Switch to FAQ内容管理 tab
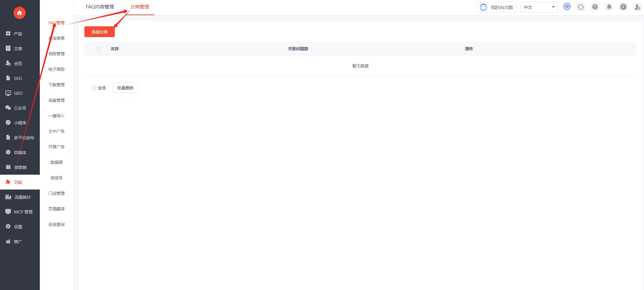 tap(100, 7)
